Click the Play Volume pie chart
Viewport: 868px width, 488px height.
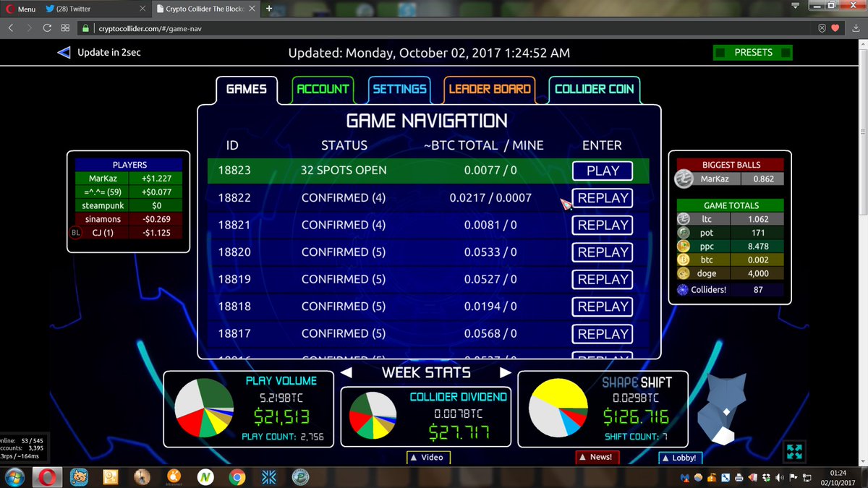[205, 408]
